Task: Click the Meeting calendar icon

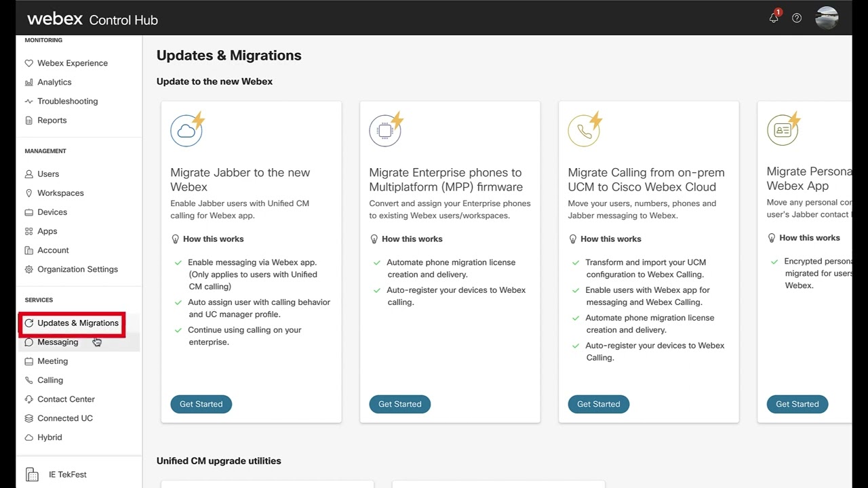Action: [x=28, y=361]
